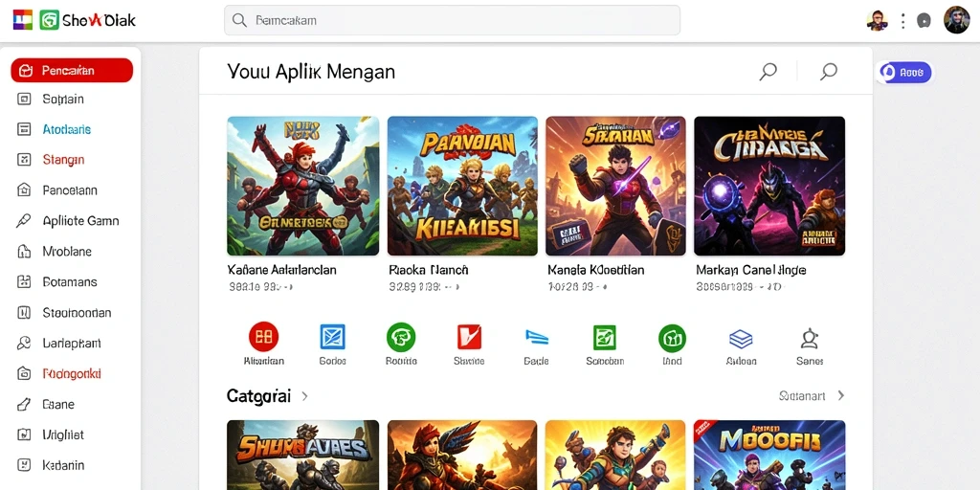
Task: Open the Atodaaris sidebar entry
Action: point(67,129)
